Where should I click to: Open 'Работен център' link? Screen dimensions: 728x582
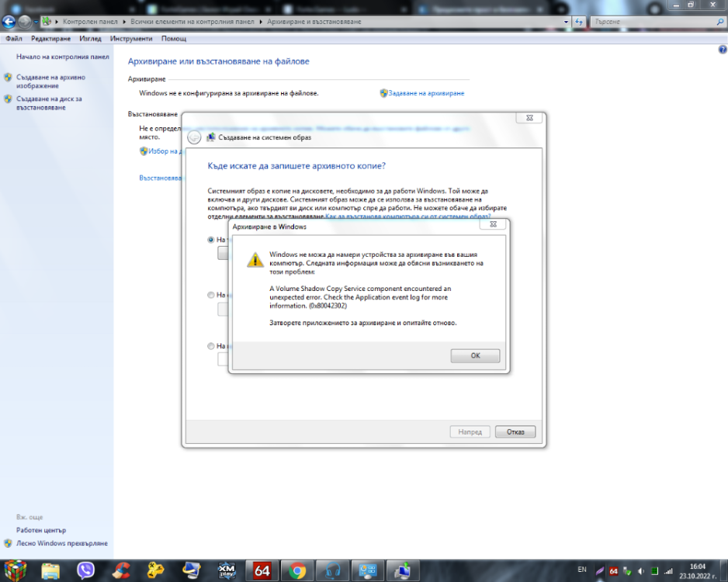click(41, 530)
